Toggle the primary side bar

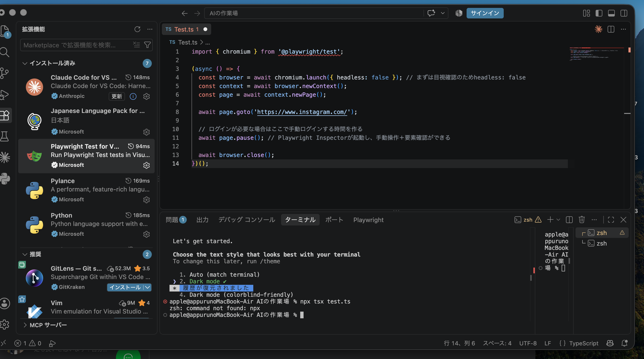(x=599, y=13)
